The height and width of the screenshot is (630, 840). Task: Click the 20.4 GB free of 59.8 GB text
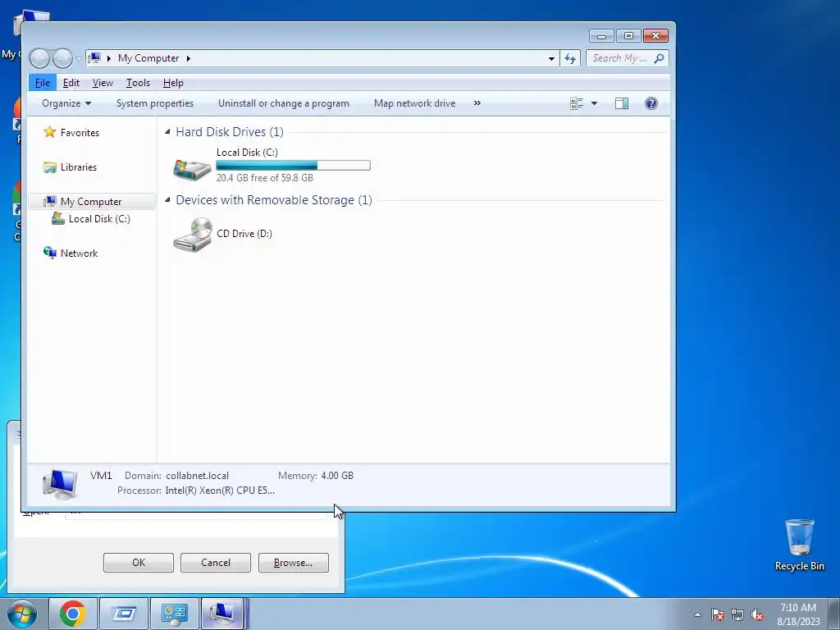265,178
